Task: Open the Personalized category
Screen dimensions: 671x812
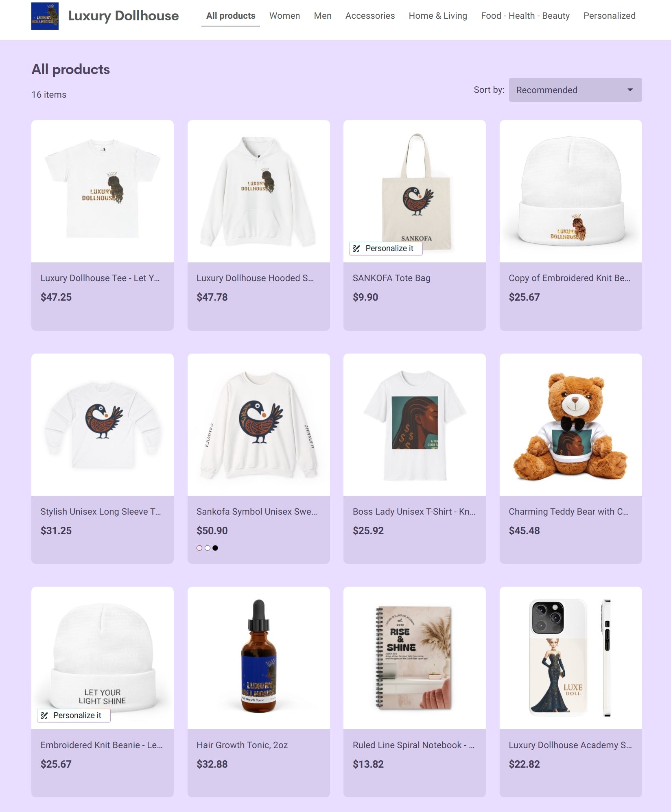Action: point(609,16)
